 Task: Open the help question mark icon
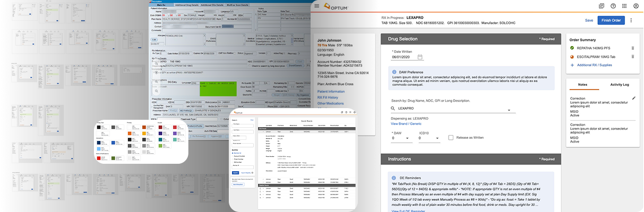click(613, 6)
